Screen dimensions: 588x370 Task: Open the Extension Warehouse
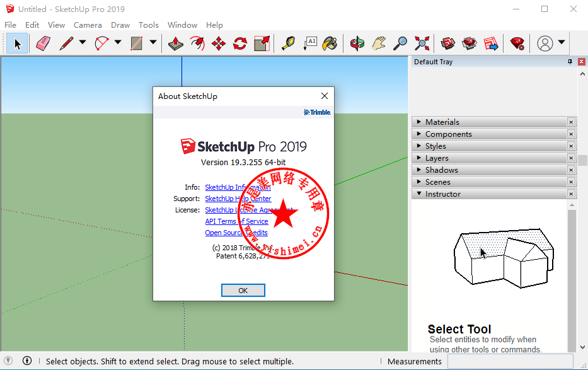pos(469,43)
